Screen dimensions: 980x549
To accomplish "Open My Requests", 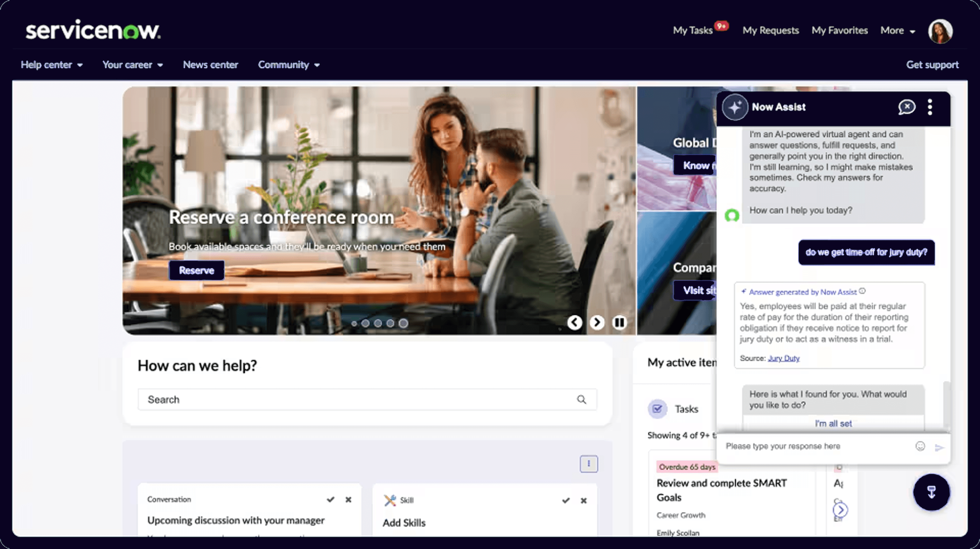I will (x=770, y=31).
